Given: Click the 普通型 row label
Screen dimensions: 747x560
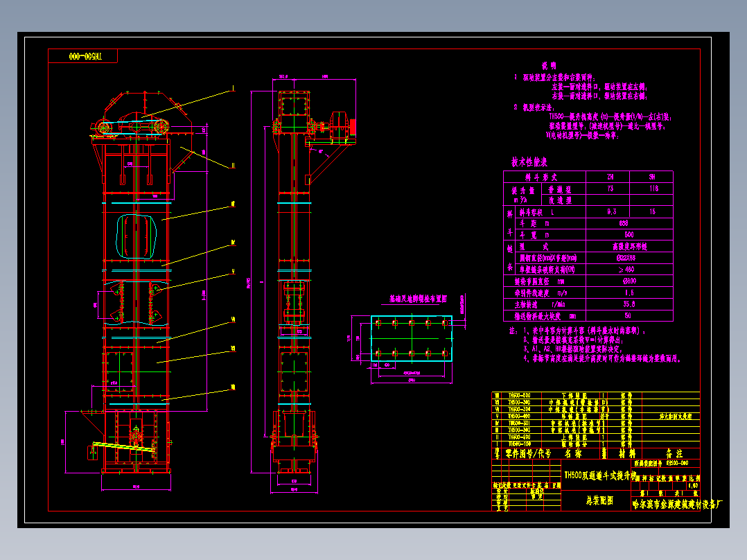Looking at the screenshot, I should point(559,189).
